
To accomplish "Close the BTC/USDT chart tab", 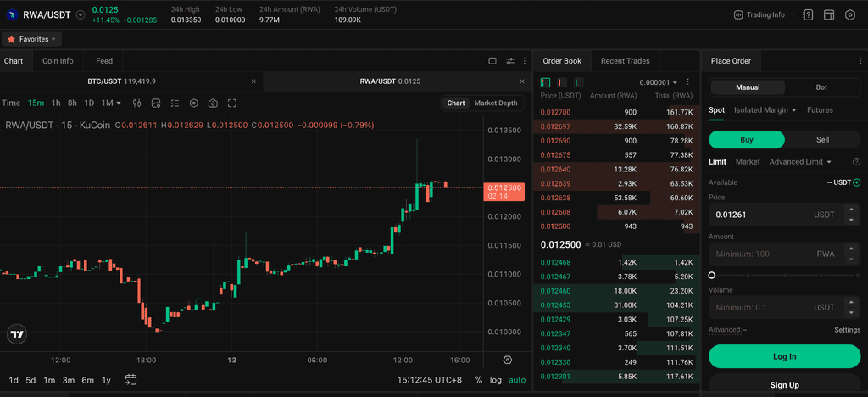I will tap(253, 81).
